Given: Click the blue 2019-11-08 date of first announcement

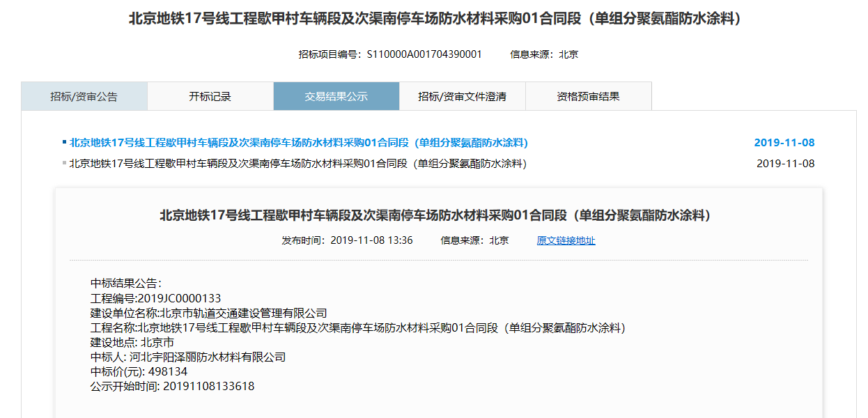Looking at the screenshot, I should (x=784, y=143).
